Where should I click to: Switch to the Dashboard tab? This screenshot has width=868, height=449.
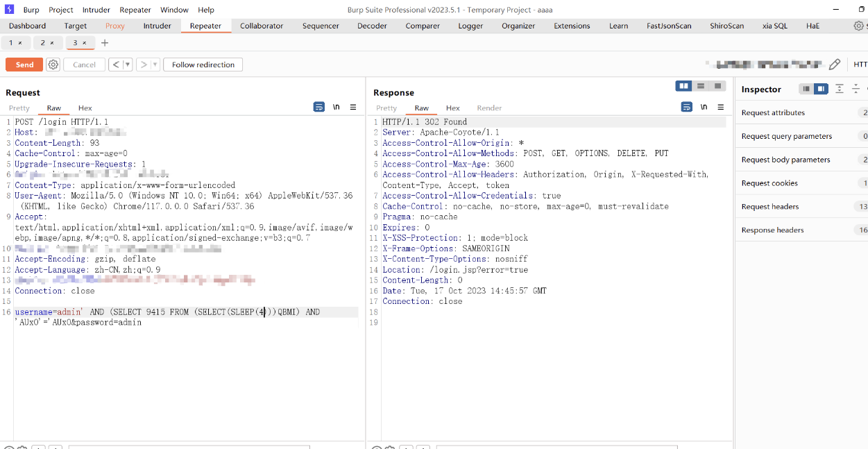[28, 26]
